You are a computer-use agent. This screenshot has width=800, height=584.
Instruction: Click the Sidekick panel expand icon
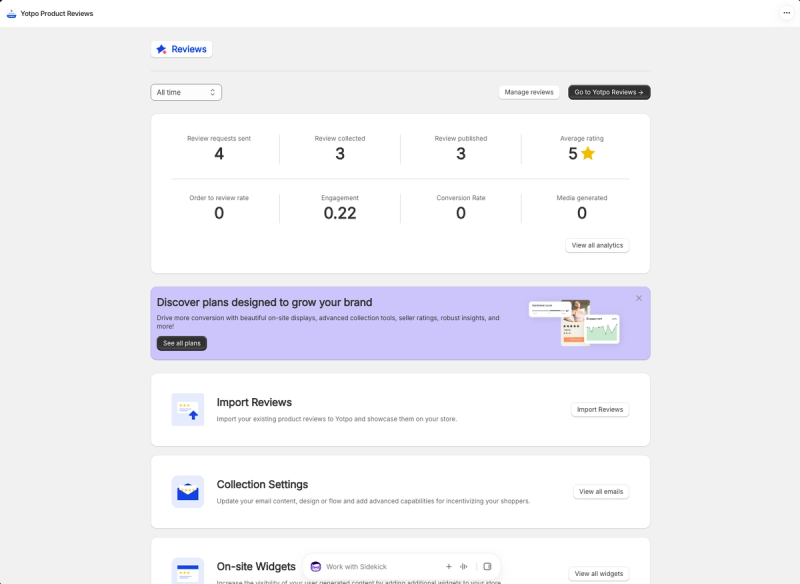pos(487,567)
